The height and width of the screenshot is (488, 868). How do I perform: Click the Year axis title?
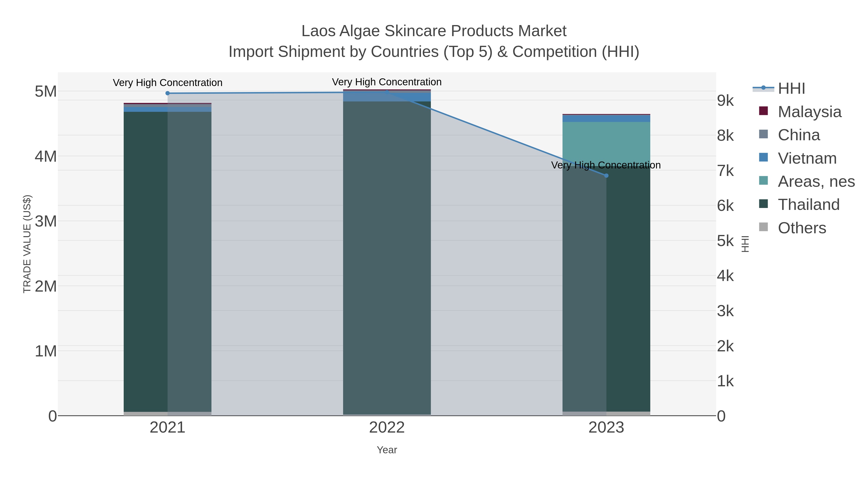(387, 450)
